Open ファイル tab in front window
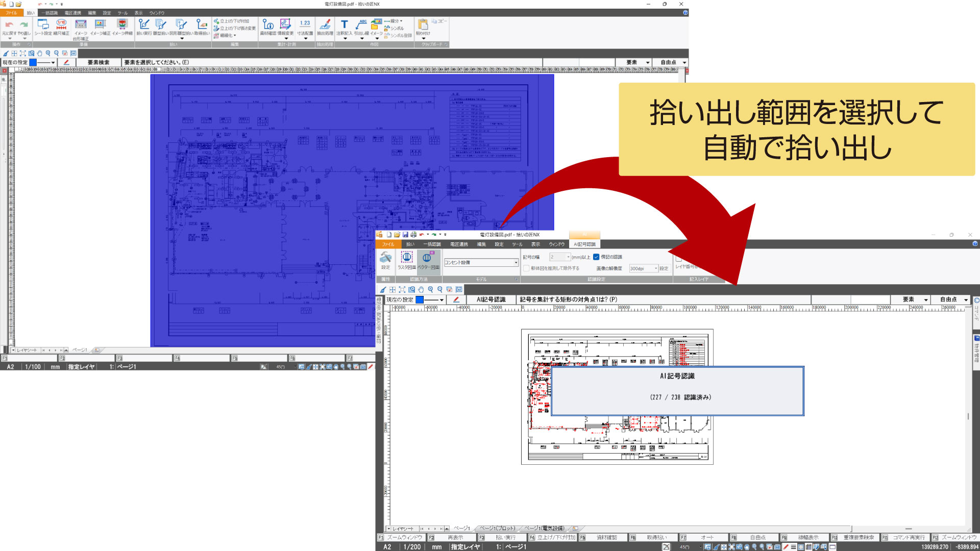980x551 pixels. pyautogui.click(x=388, y=244)
